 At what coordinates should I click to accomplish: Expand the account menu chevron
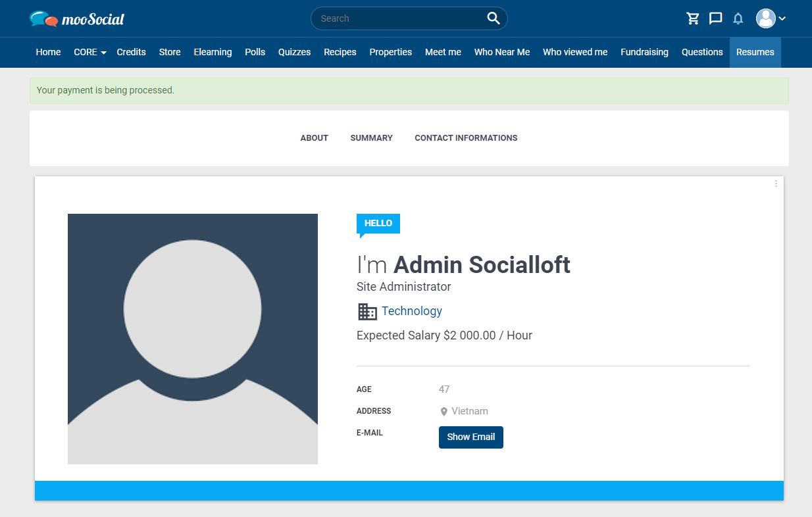pyautogui.click(x=782, y=18)
